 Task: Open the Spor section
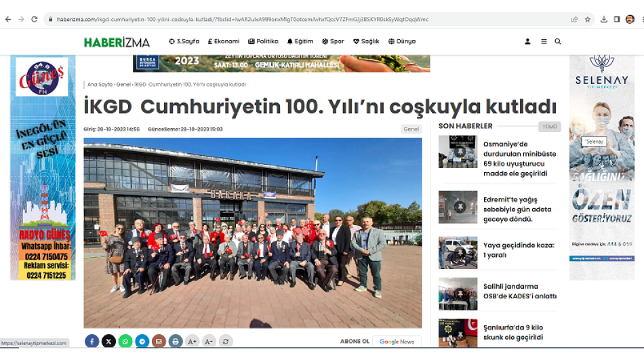333,41
